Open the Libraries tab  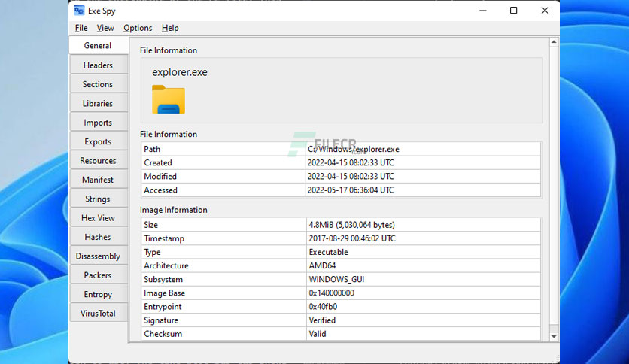(99, 104)
